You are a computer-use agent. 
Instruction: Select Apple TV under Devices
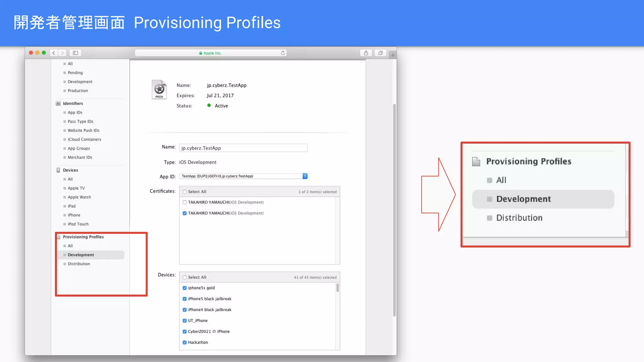click(x=76, y=188)
